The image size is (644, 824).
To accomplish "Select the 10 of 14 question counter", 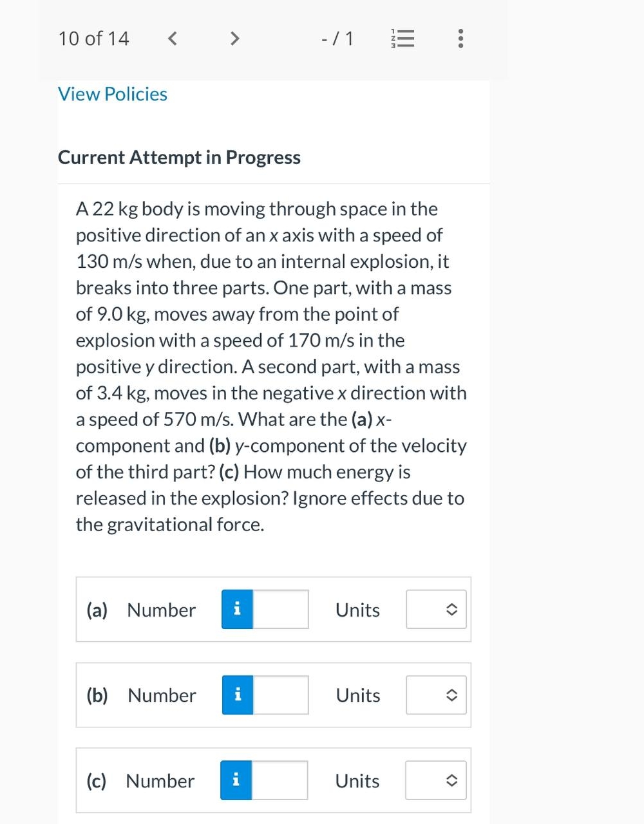I will coord(93,39).
